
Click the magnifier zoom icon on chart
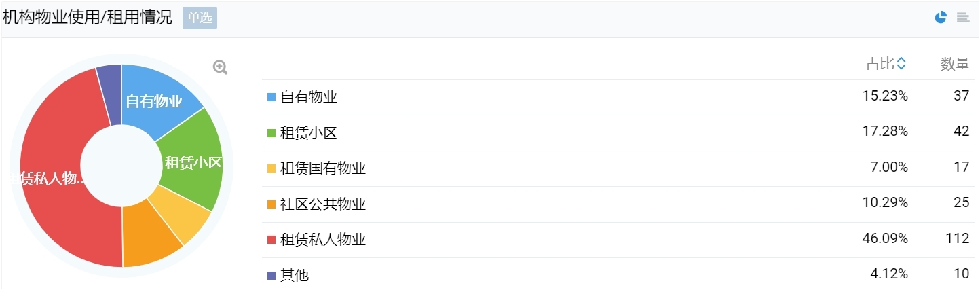220,67
